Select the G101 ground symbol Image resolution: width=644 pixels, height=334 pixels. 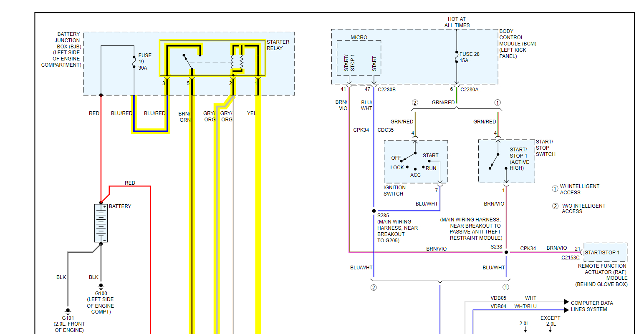coord(68,311)
